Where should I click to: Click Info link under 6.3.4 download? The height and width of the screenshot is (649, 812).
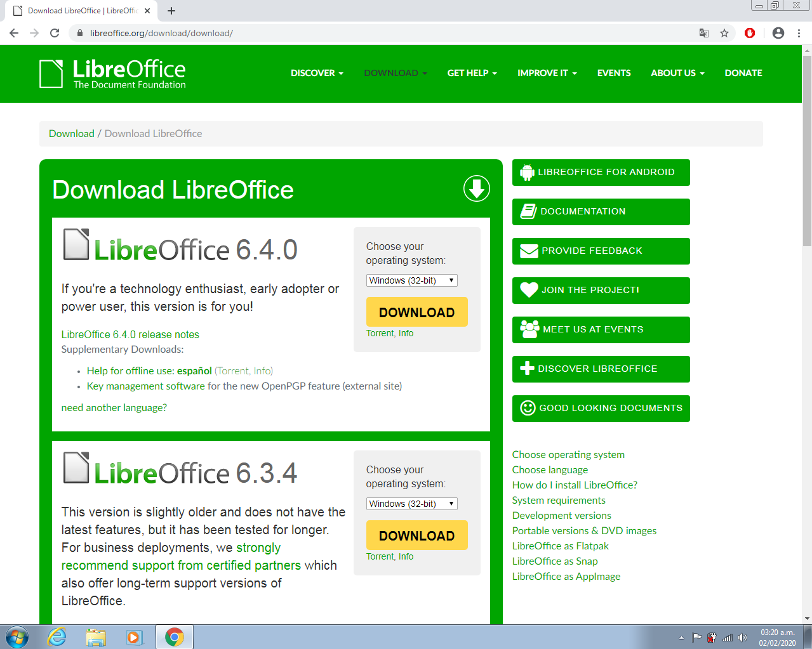pyautogui.click(x=406, y=556)
